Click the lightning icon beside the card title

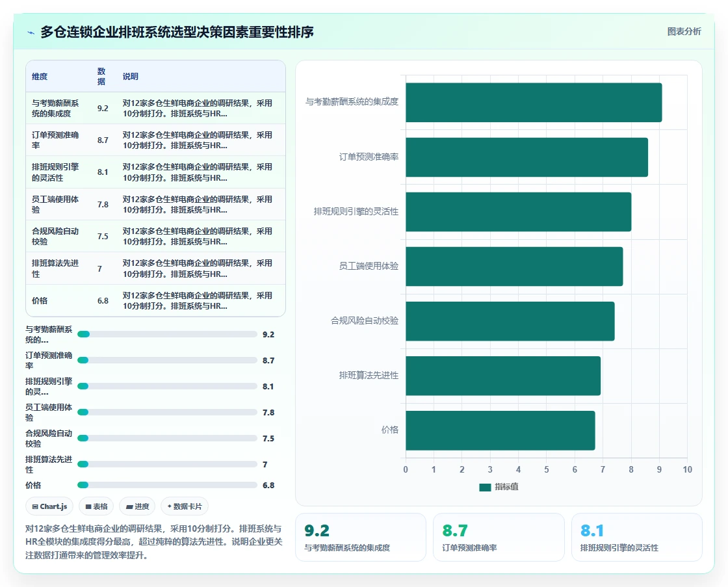click(31, 33)
